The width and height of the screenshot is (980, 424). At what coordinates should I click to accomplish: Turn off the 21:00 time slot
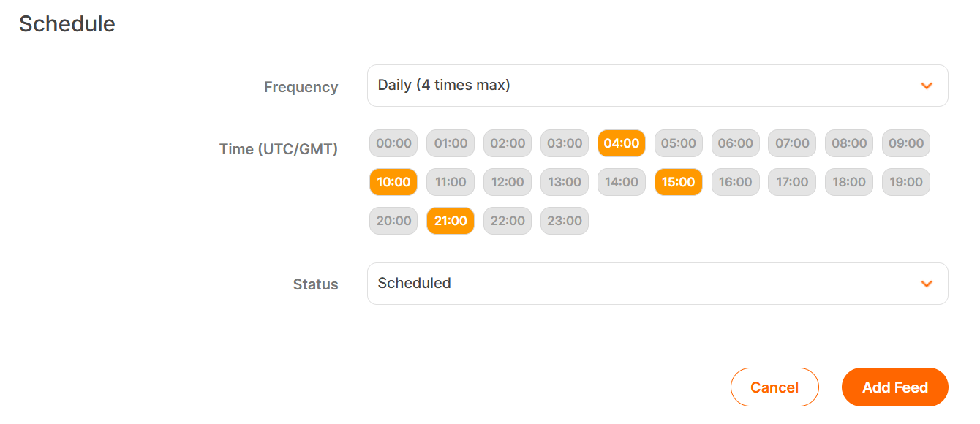pos(450,220)
